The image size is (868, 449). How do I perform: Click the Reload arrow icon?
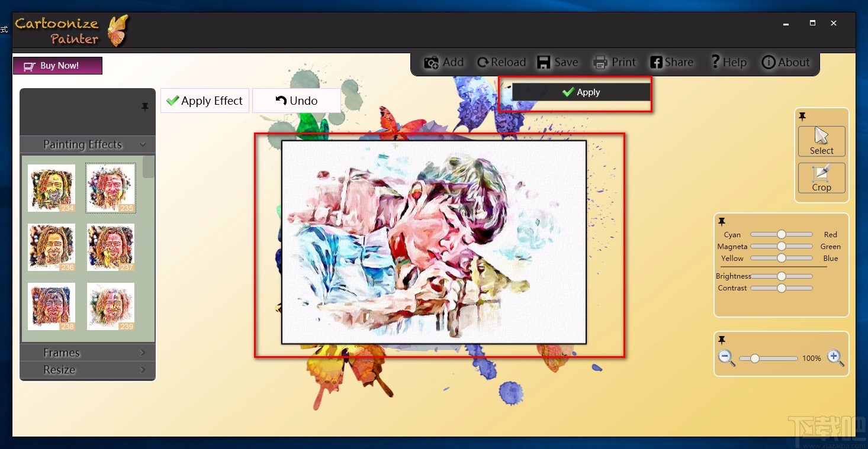483,63
